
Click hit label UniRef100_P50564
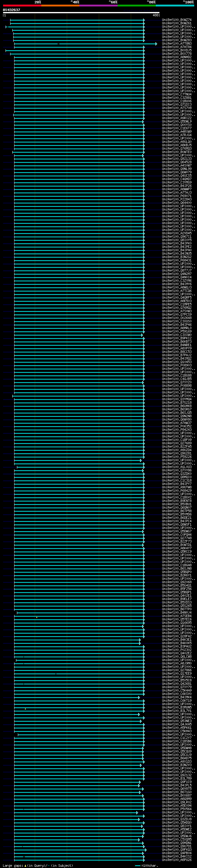pyautogui.click(x=177, y=809)
